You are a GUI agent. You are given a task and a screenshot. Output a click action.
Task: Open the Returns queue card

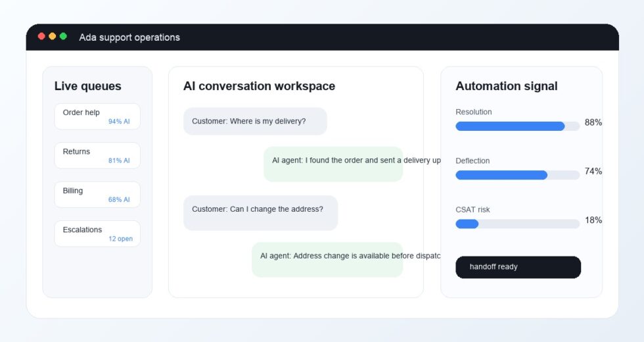(x=97, y=156)
